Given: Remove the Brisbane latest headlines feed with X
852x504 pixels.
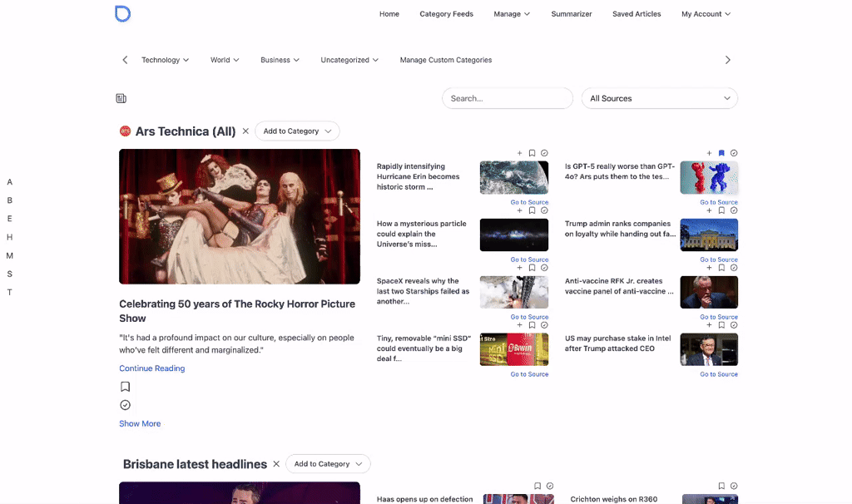Looking at the screenshot, I should pos(276,464).
